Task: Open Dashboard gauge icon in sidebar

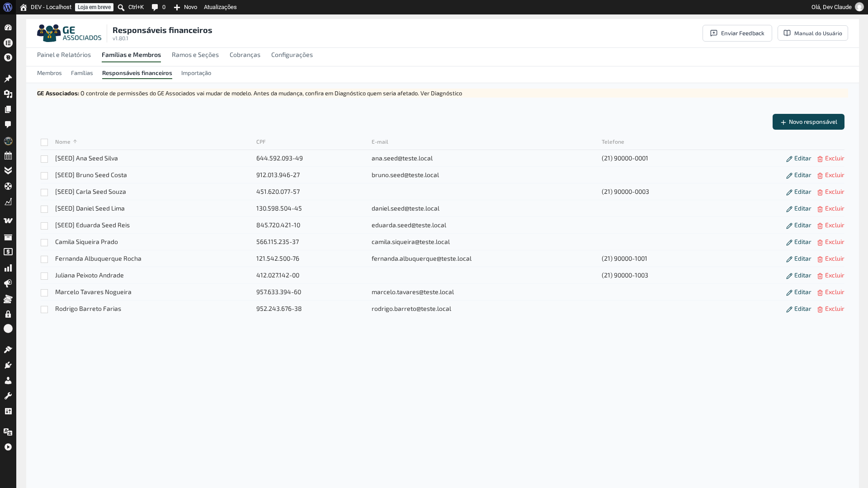Action: tap(8, 28)
